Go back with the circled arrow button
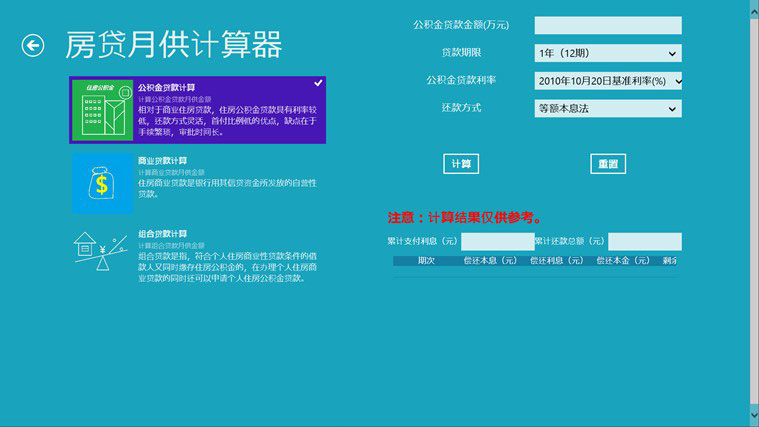This screenshot has height=427, width=759. click(33, 46)
